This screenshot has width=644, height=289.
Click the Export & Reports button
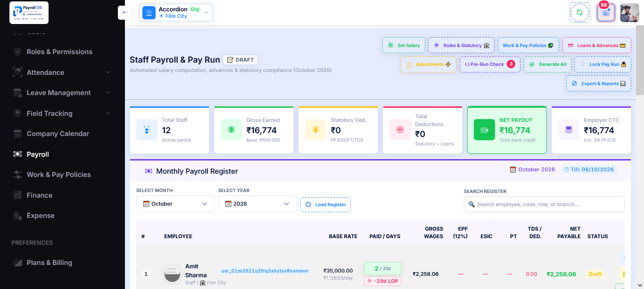coord(599,83)
